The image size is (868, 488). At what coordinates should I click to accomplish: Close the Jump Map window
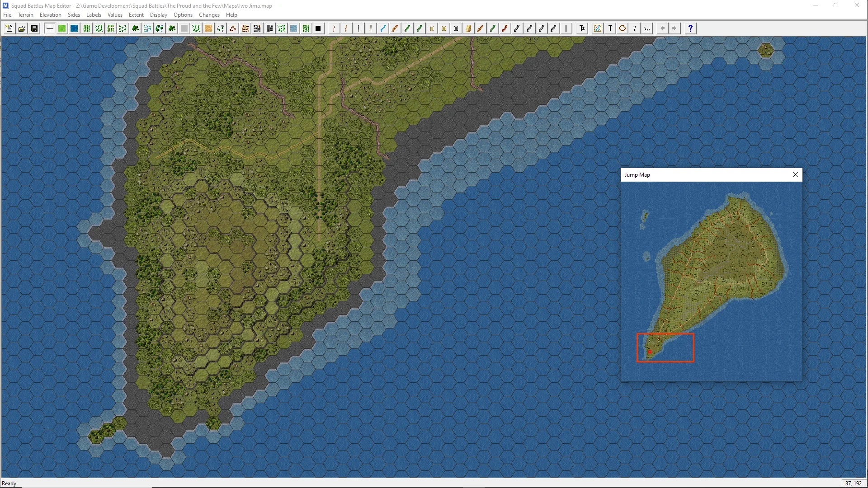pyautogui.click(x=796, y=174)
